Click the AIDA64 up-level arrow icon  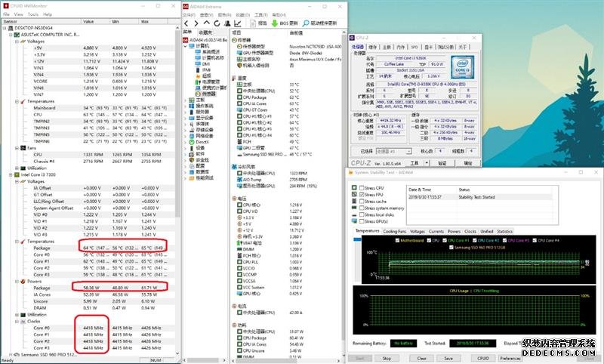pos(206,23)
